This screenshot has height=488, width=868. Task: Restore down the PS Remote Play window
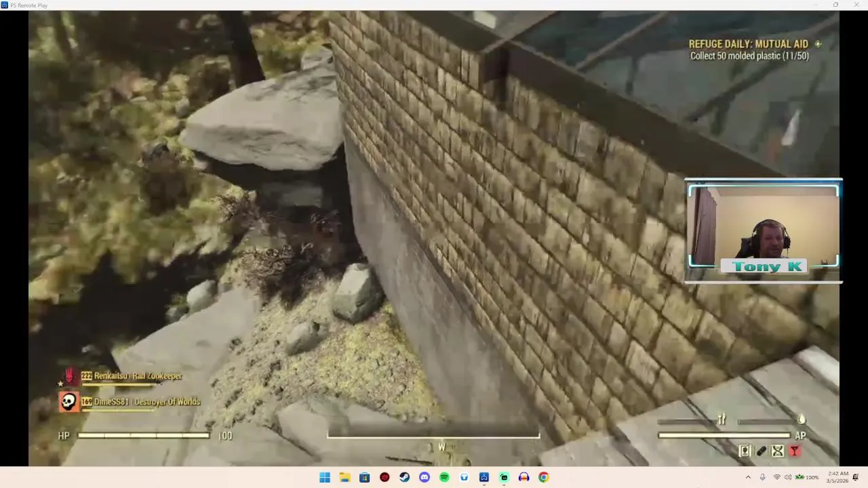(835, 5)
